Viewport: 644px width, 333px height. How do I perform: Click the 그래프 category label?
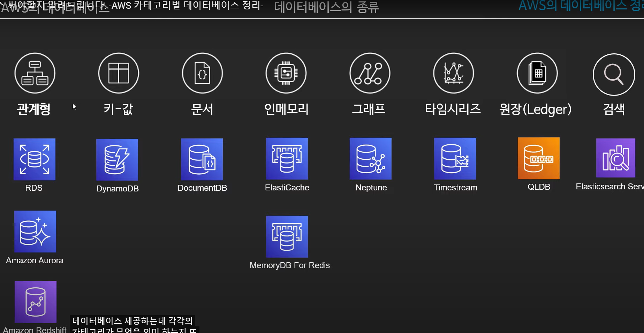(x=369, y=109)
